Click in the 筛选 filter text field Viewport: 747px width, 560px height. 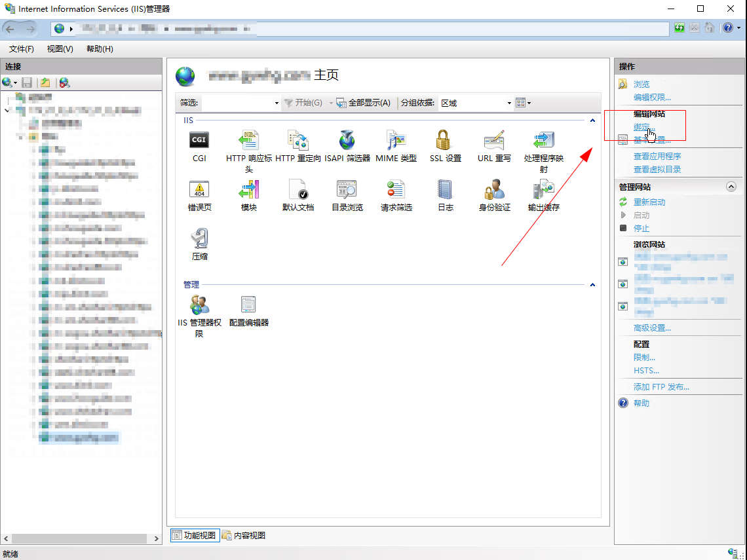pyautogui.click(x=237, y=103)
